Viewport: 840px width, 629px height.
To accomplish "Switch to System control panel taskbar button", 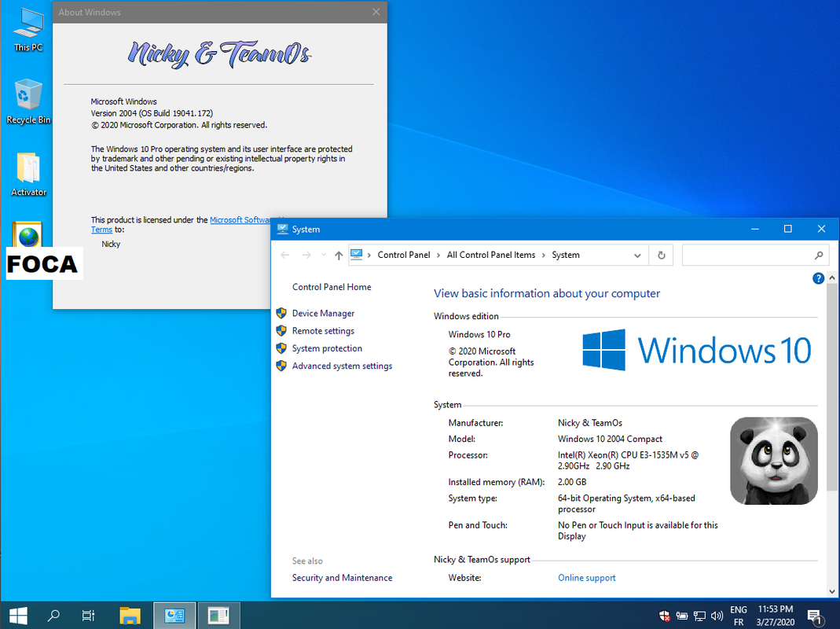I will click(174, 615).
